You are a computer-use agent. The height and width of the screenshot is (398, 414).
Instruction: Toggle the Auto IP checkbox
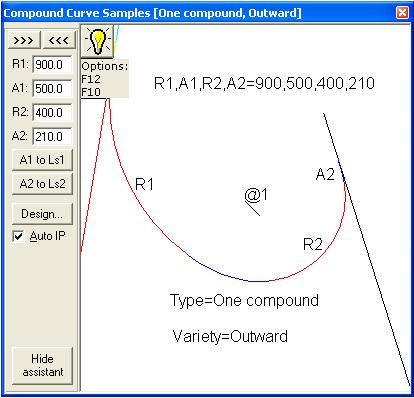click(18, 236)
